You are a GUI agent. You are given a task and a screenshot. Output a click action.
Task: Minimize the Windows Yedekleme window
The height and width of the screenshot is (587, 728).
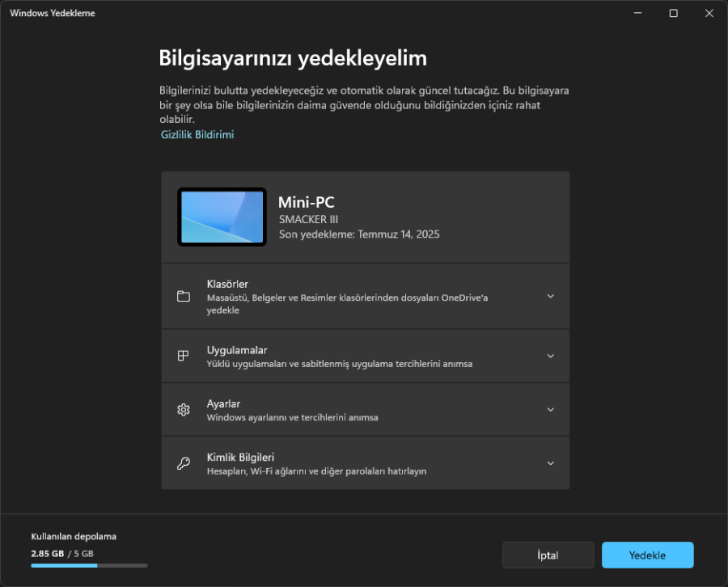[x=637, y=13]
